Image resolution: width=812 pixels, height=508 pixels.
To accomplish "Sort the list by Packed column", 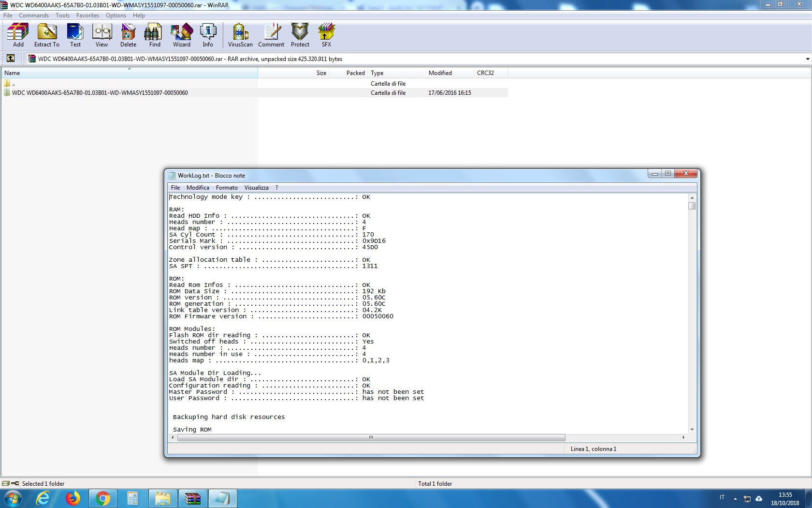I will point(348,73).
